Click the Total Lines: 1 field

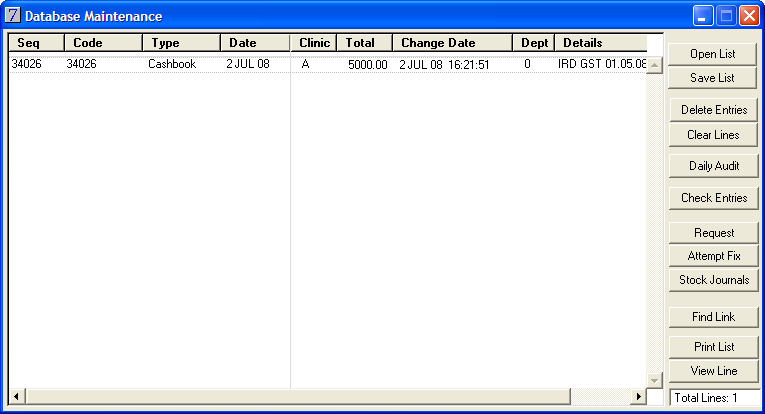714,397
